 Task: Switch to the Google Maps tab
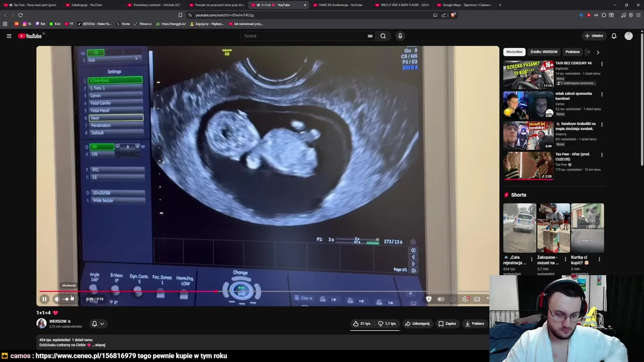[464, 5]
